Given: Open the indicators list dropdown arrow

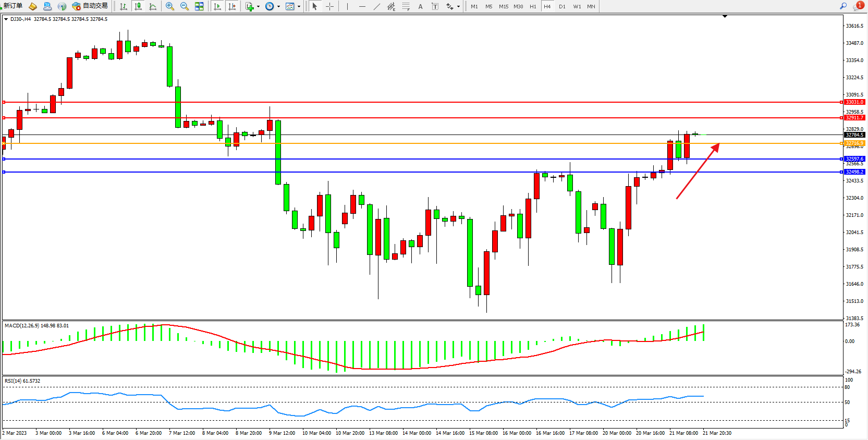Looking at the screenshot, I should click(x=258, y=7).
